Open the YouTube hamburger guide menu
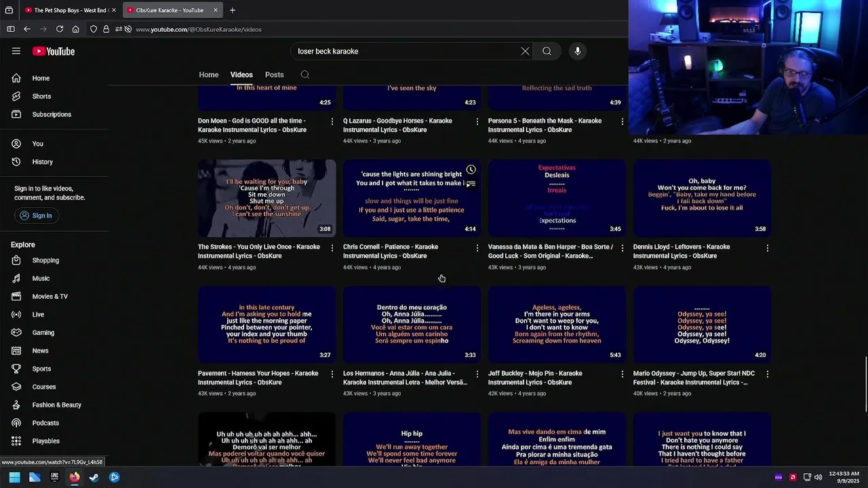This screenshot has height=488, width=868. pyautogui.click(x=16, y=51)
